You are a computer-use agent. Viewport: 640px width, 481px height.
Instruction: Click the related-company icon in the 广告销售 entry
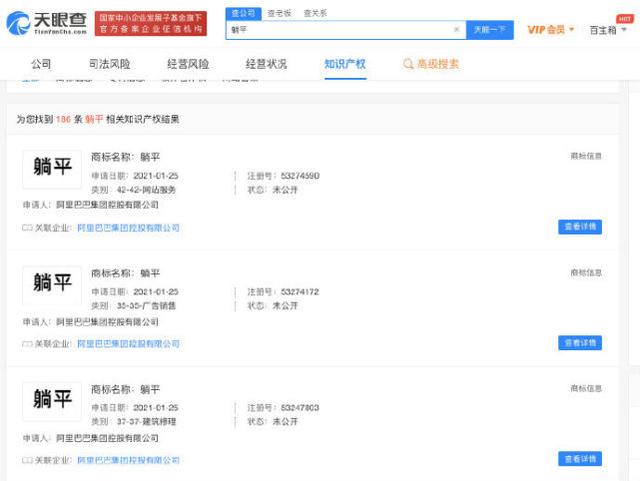[27, 344]
